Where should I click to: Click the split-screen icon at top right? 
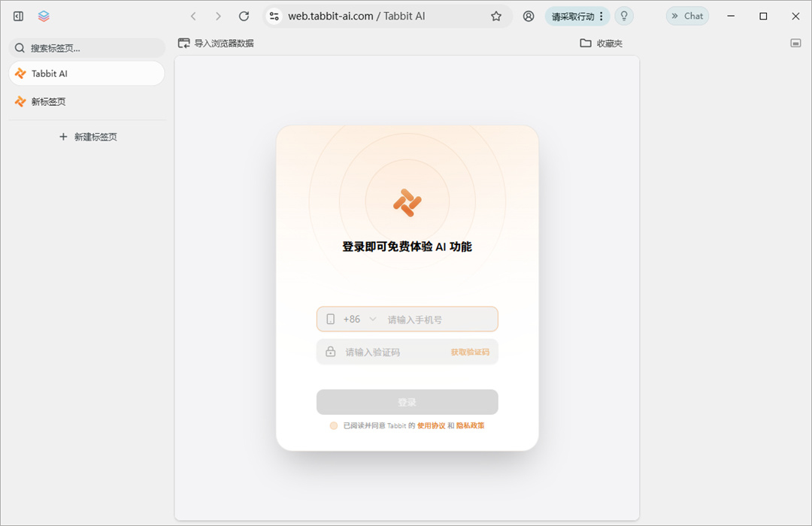coord(795,43)
